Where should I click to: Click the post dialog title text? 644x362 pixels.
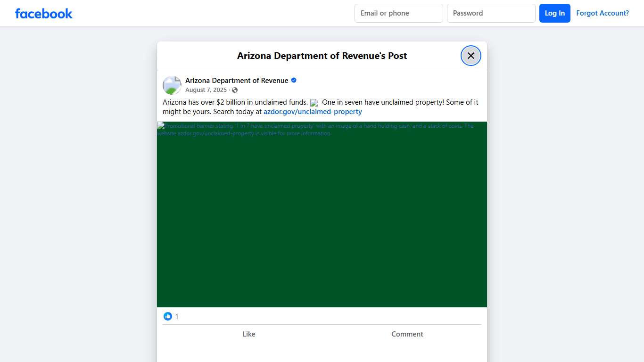pyautogui.click(x=322, y=55)
